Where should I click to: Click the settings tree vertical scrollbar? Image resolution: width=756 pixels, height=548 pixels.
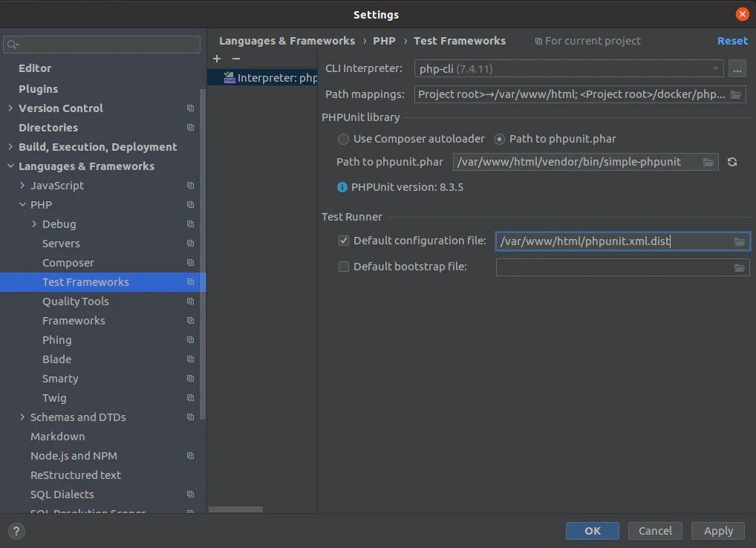tap(203, 254)
